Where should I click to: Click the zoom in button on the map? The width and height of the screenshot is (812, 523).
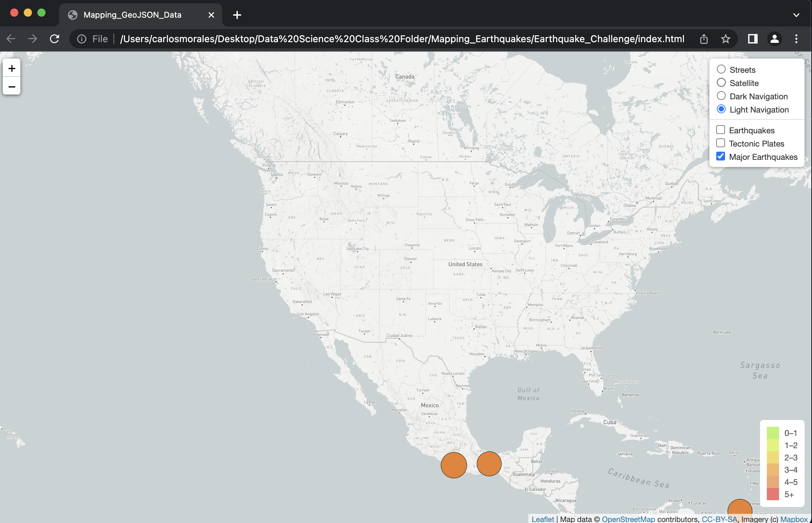pos(12,68)
